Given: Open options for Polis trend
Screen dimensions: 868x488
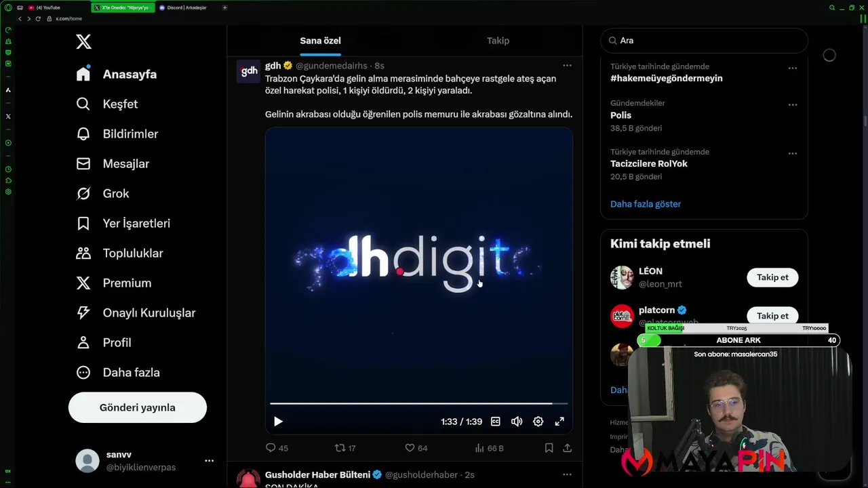Looking at the screenshot, I should pos(792,104).
